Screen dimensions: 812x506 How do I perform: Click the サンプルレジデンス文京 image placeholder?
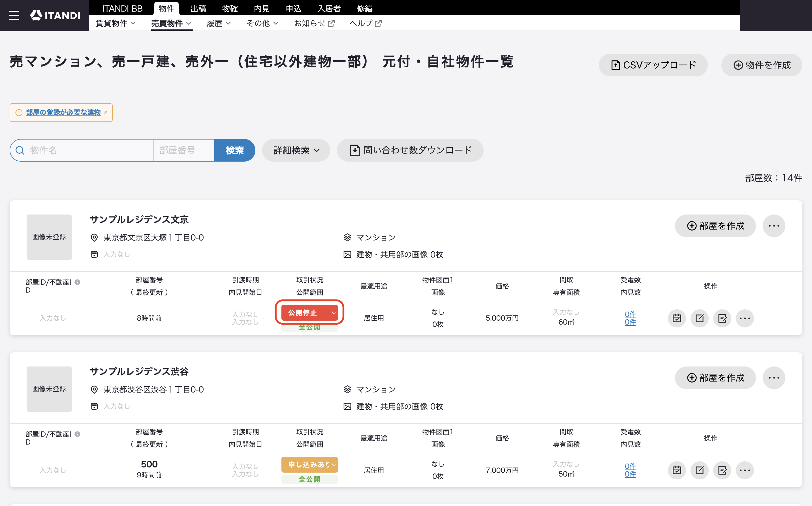pos(49,237)
